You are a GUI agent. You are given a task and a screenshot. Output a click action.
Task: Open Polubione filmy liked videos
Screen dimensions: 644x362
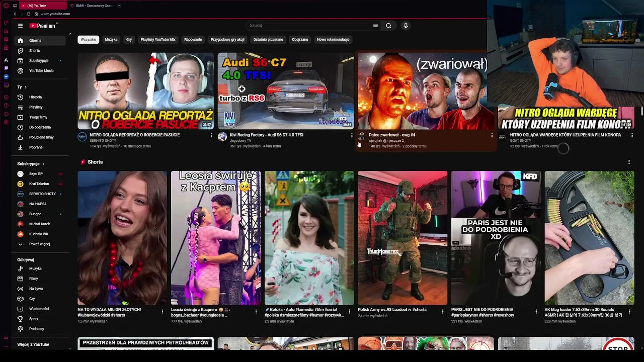click(41, 137)
